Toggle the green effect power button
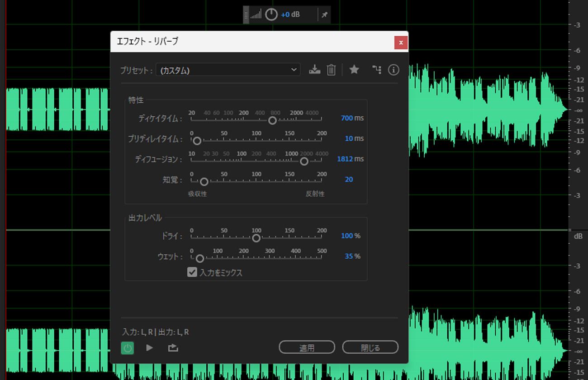This screenshot has width=588, height=380. (128, 347)
